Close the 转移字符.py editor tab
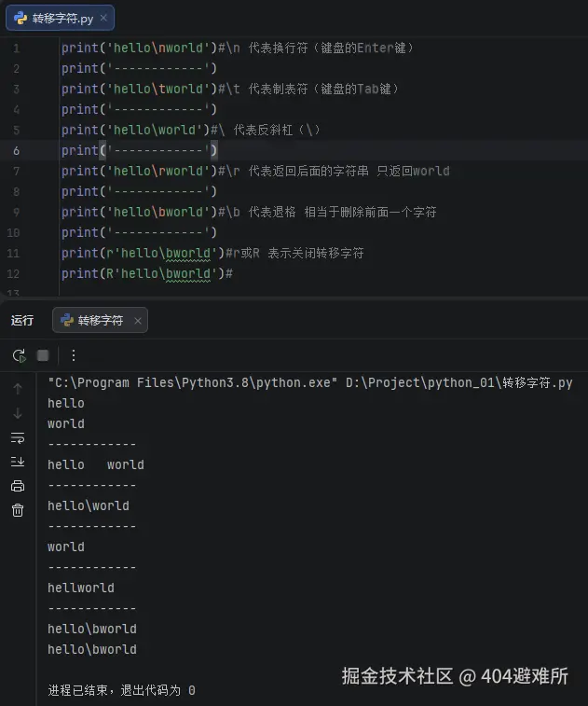 tap(103, 18)
